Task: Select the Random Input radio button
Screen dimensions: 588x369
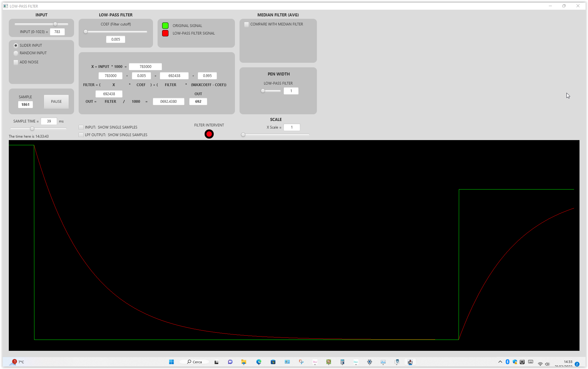Action: point(16,53)
